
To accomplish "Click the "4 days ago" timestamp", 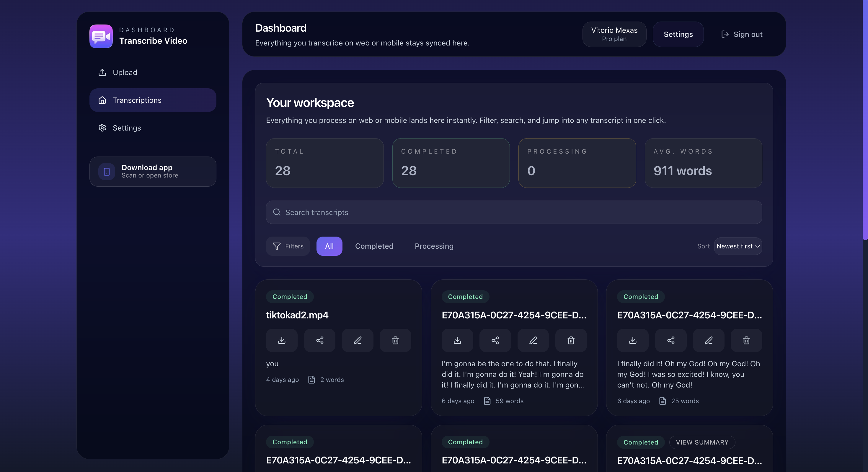I will coord(282,380).
